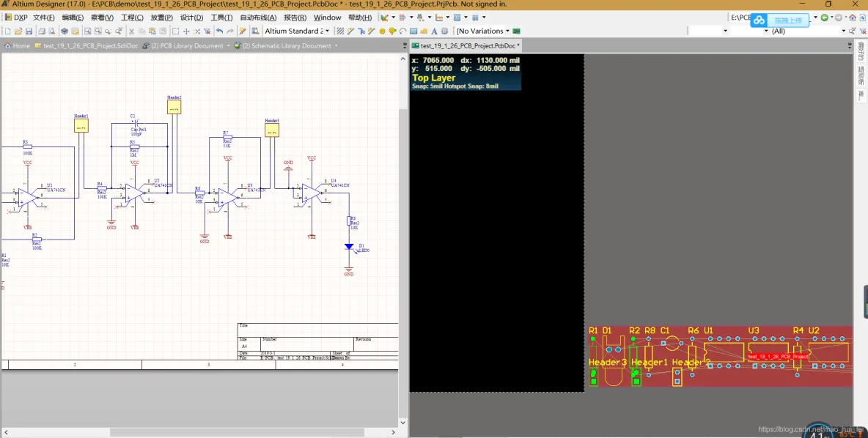Viewport: 868px width, 438px height.
Task: Click the Select Inside Area icon
Action: pyautogui.click(x=175, y=31)
